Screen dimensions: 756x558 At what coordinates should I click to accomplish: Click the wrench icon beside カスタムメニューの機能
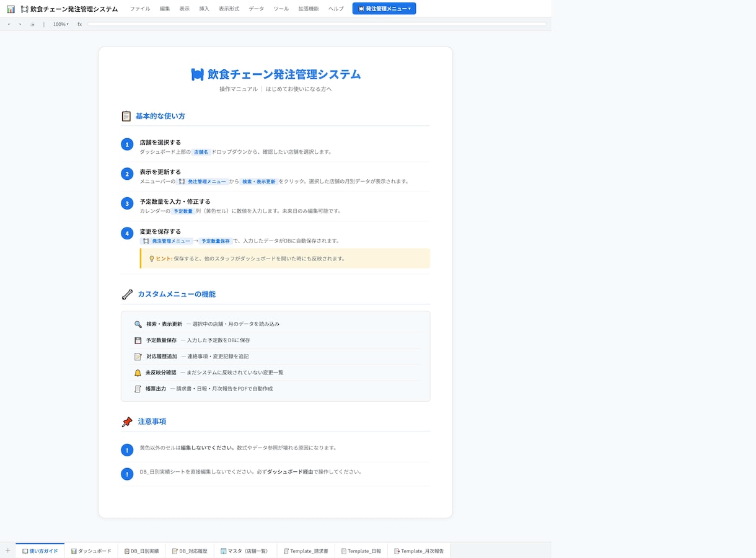[x=127, y=294]
